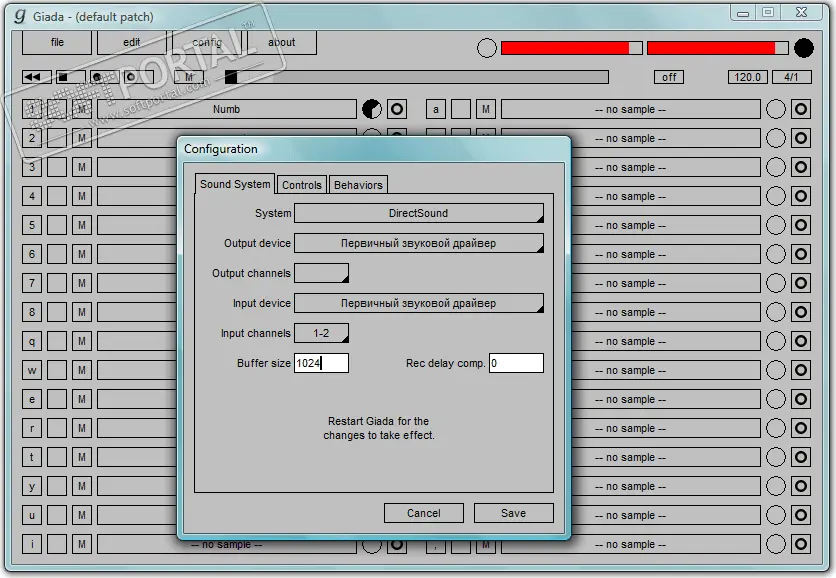Save the configuration settings
The image size is (836, 578).
[513, 513]
